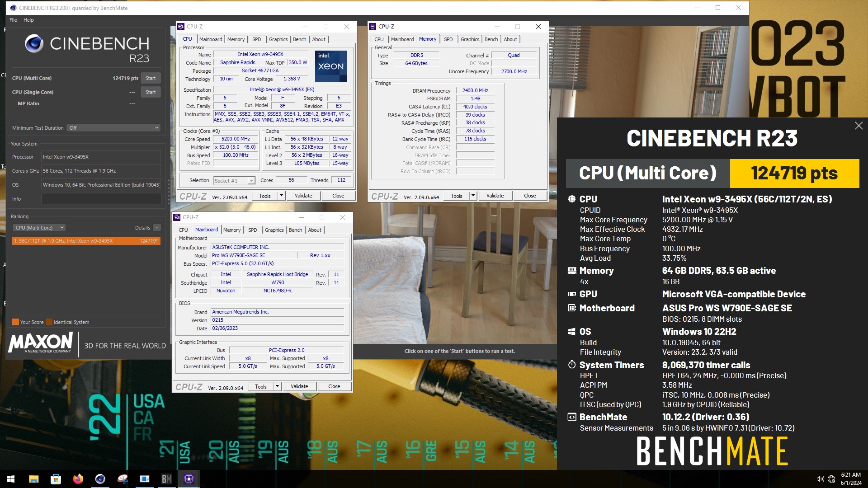Screen dimensions: 868x488
Task: Click the Tools button in the Mainboard tab window
Action: 261,386
